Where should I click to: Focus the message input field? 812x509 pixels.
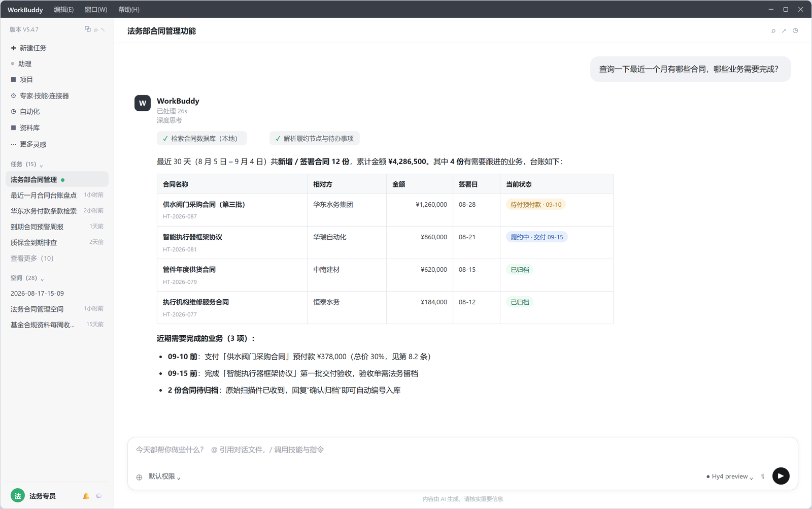tap(462, 450)
